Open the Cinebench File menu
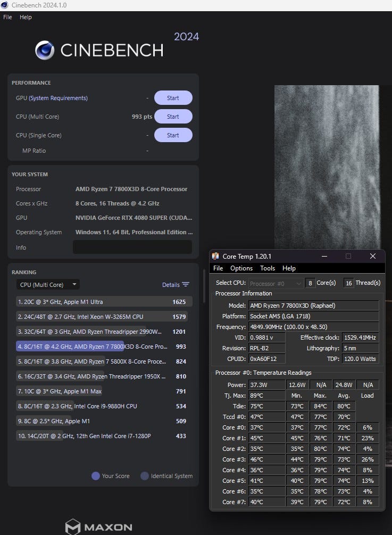392x535 pixels. tap(7, 17)
